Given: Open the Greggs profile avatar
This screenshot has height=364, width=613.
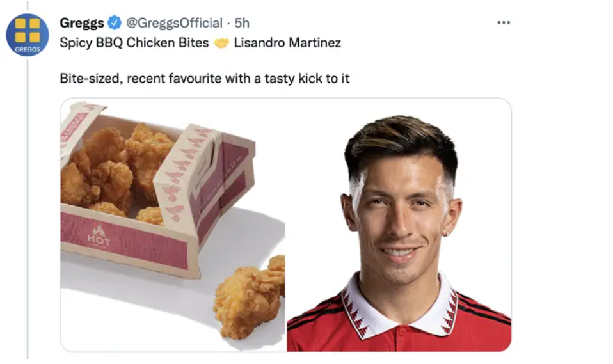Looking at the screenshot, I should click(28, 35).
